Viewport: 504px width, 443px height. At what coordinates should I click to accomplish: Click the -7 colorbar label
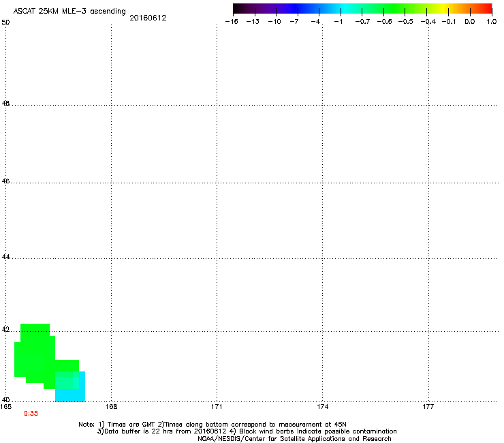pos(294,22)
